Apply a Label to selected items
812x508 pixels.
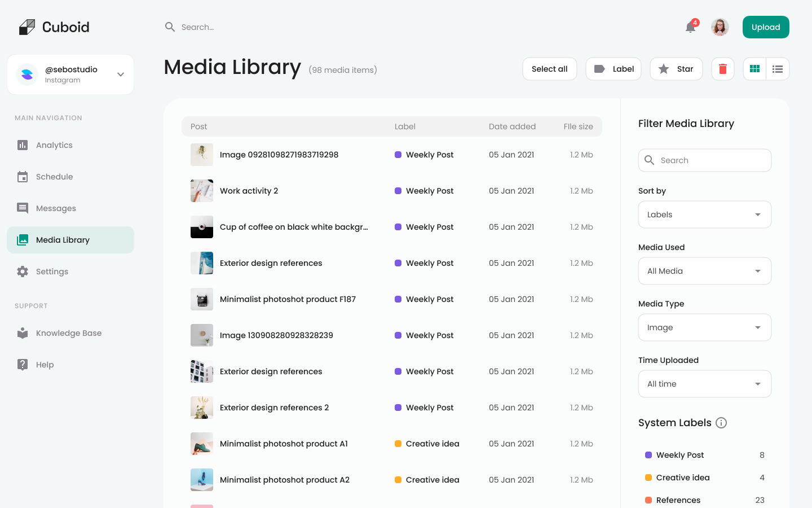coord(613,68)
